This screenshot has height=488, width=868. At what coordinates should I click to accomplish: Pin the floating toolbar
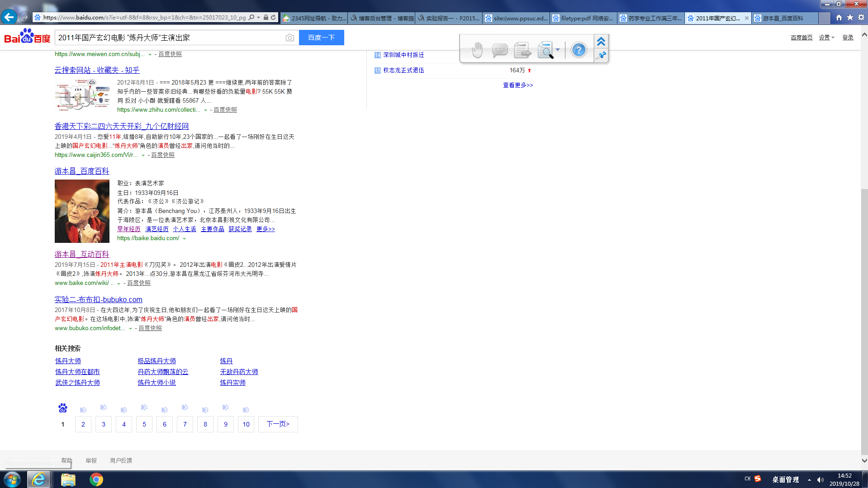(x=601, y=55)
